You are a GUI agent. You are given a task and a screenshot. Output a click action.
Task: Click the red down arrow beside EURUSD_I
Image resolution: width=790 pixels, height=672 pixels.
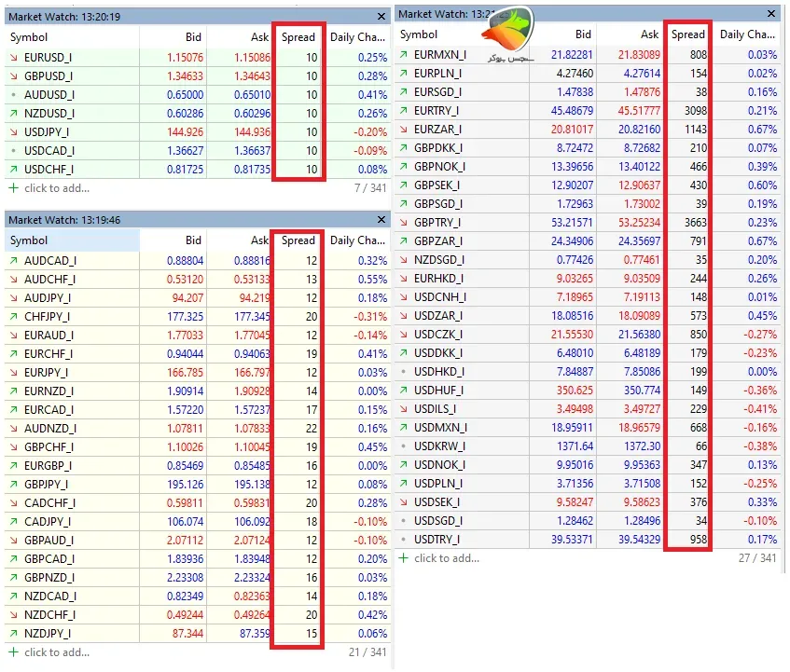14,58
